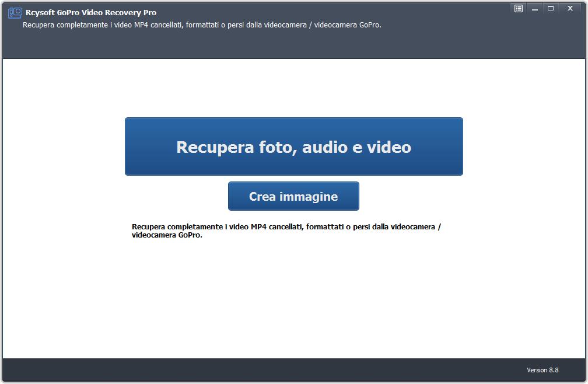Maximize the GoPro Video Recovery window

(551, 8)
